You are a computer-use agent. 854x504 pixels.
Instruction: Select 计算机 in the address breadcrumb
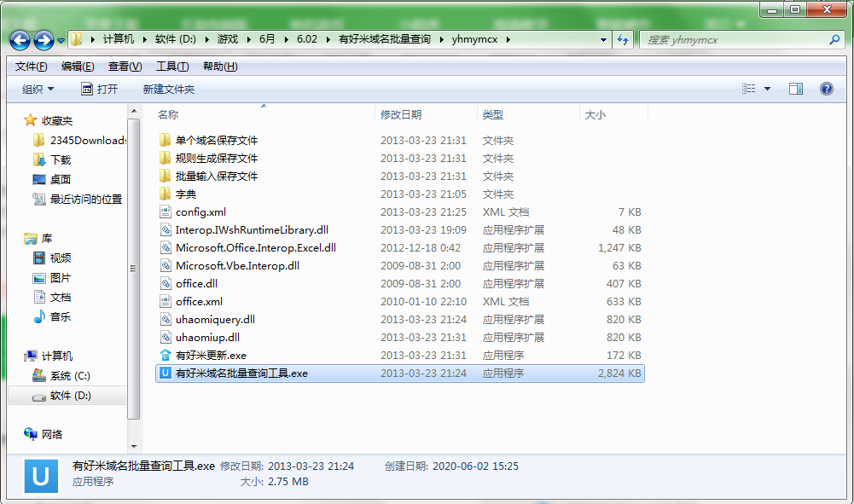pos(119,39)
